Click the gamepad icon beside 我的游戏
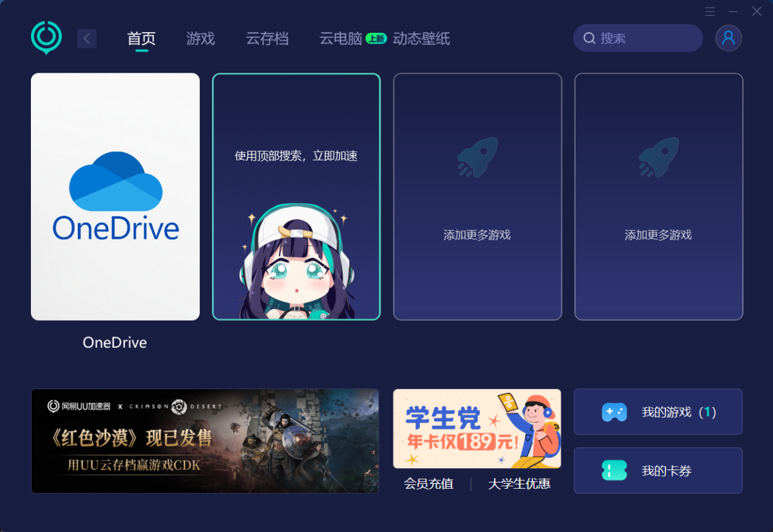773x532 pixels. tap(614, 412)
